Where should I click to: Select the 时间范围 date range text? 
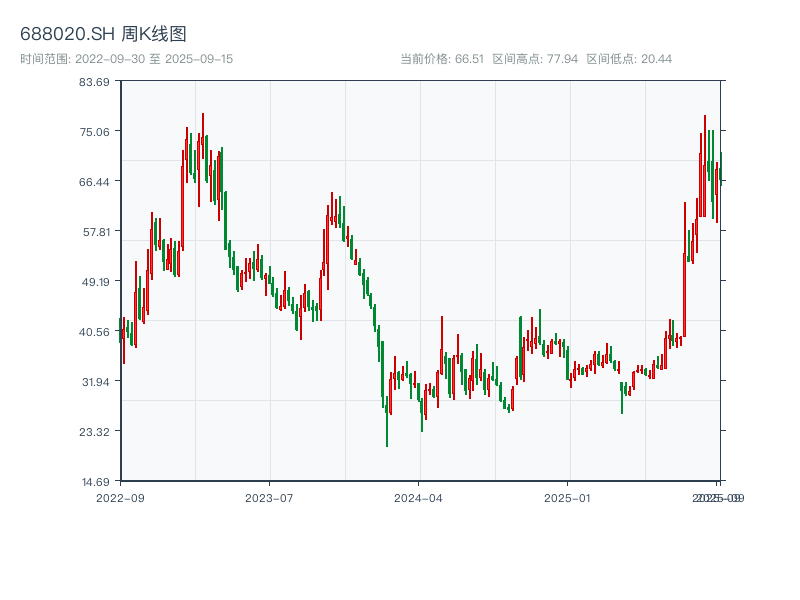(x=127, y=59)
